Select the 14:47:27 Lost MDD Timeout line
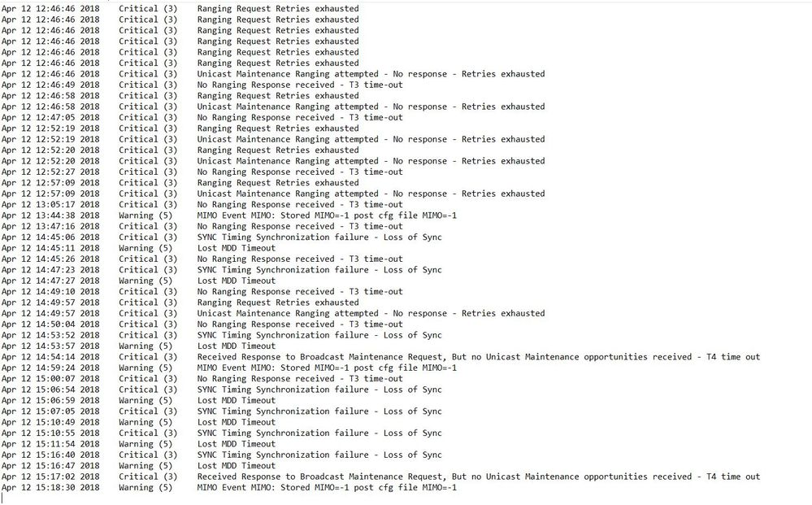 [x=237, y=281]
